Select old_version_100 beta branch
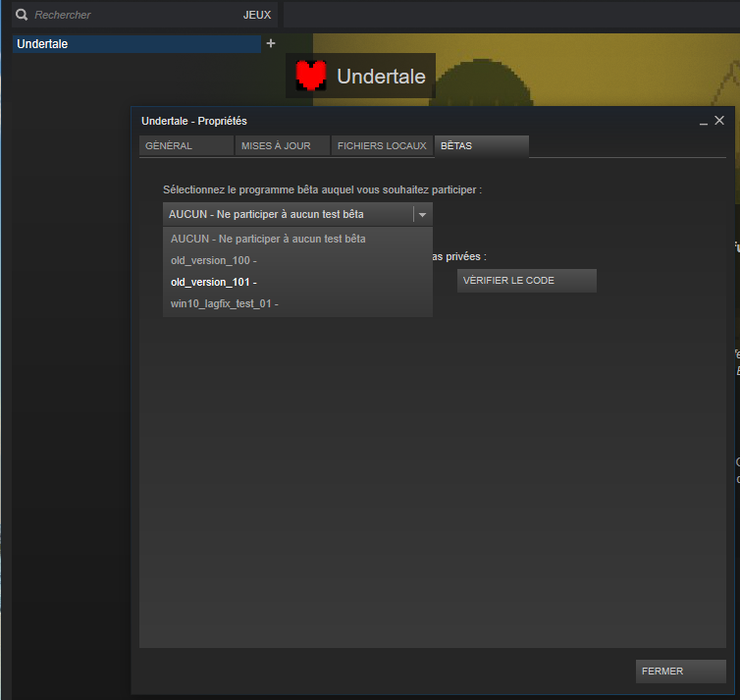The image size is (740, 700). [x=297, y=260]
